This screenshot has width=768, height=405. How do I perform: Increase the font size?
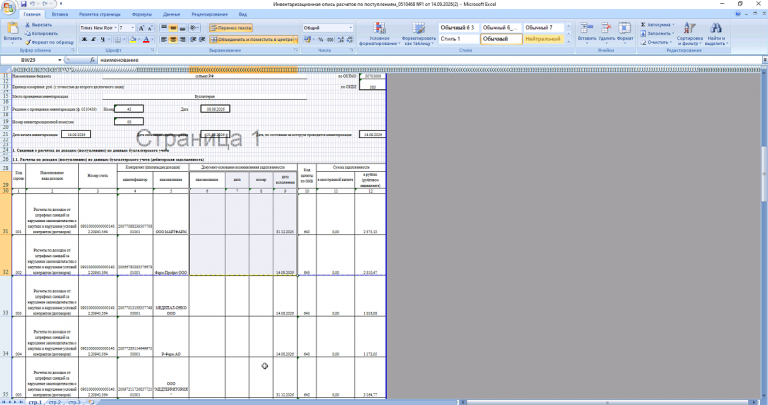click(x=141, y=28)
